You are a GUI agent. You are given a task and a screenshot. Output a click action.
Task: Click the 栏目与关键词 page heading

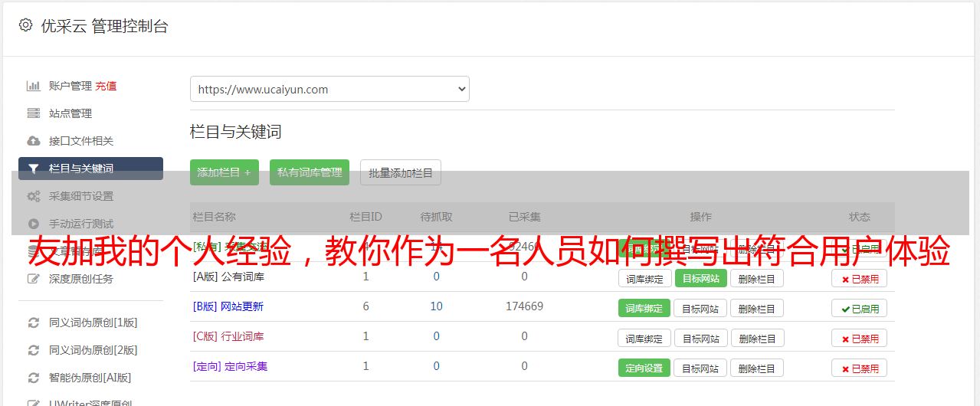[236, 132]
